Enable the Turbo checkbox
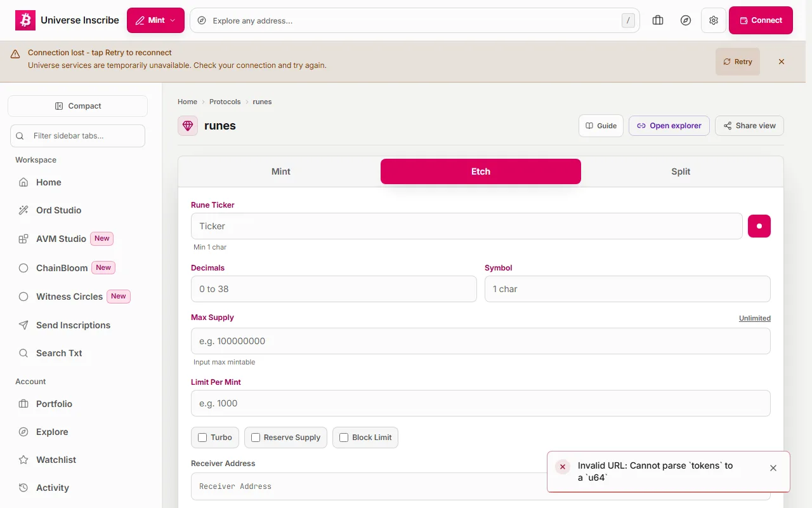 pyautogui.click(x=202, y=438)
